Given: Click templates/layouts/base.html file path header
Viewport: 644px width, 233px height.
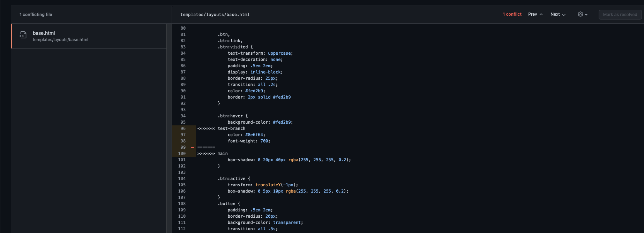Looking at the screenshot, I should point(215,15).
